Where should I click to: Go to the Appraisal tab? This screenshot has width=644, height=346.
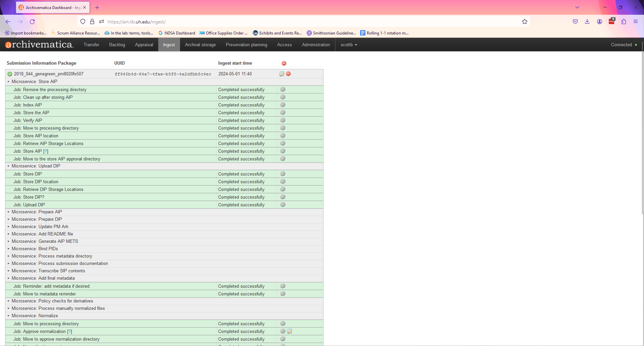coord(144,45)
